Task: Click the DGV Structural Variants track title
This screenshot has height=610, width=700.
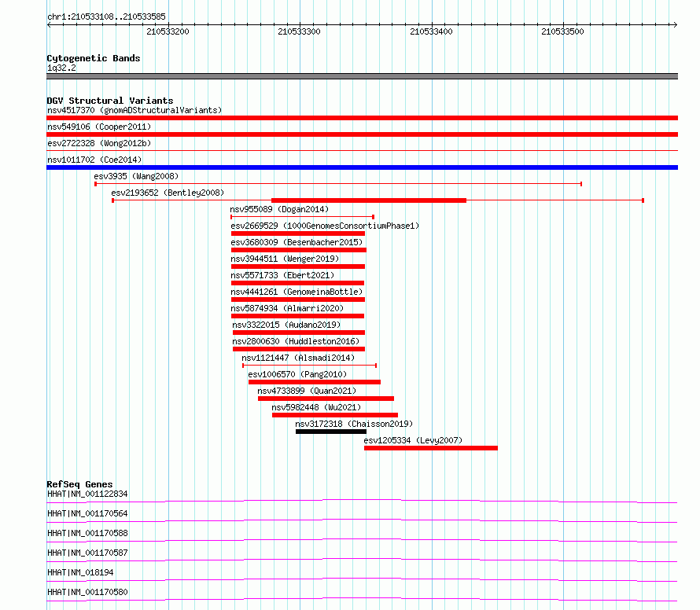Action: pyautogui.click(x=110, y=101)
